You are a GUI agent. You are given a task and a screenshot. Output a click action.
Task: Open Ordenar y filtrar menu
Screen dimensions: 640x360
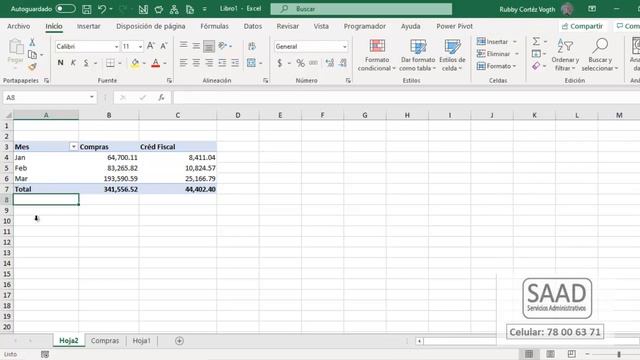pos(565,55)
